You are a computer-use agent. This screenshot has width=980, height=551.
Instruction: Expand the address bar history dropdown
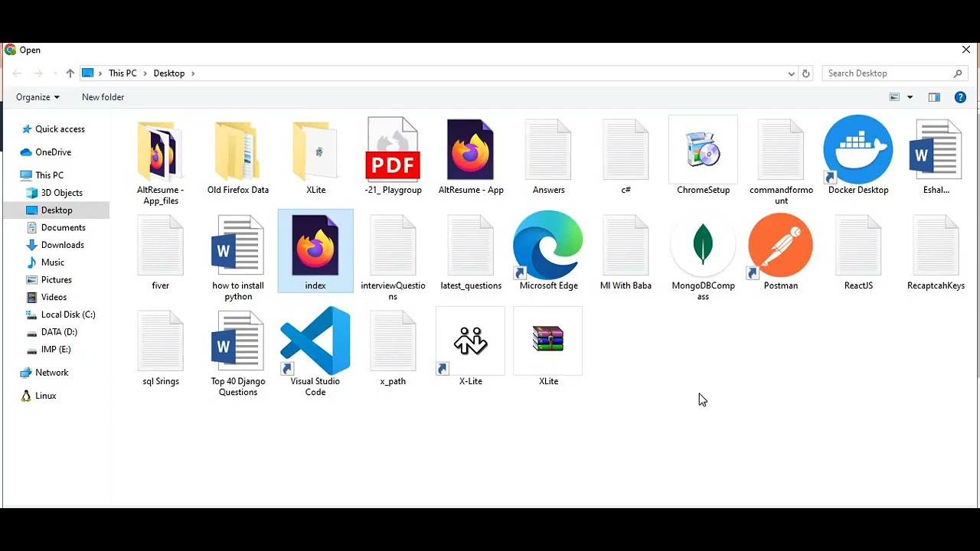[791, 73]
